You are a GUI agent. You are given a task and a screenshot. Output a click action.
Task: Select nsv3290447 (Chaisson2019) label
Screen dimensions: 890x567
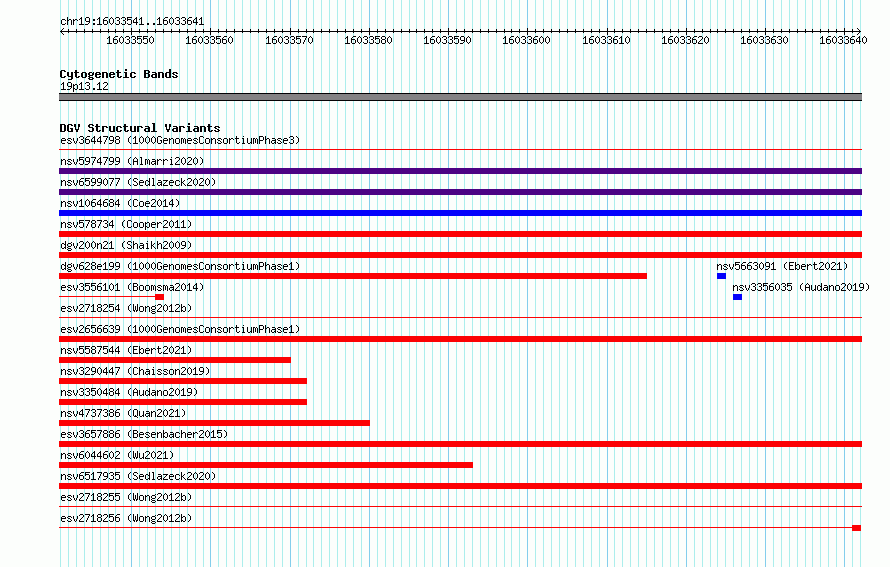click(135, 371)
